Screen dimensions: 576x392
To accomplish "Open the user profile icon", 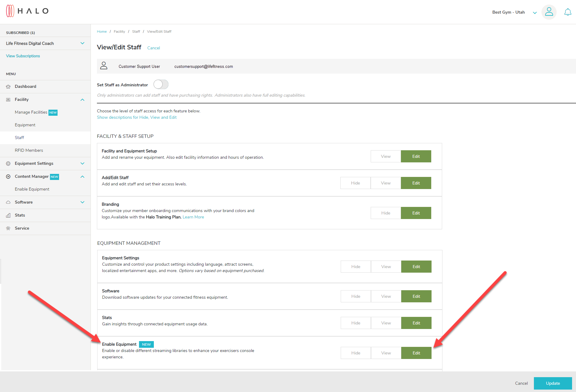I will click(549, 12).
